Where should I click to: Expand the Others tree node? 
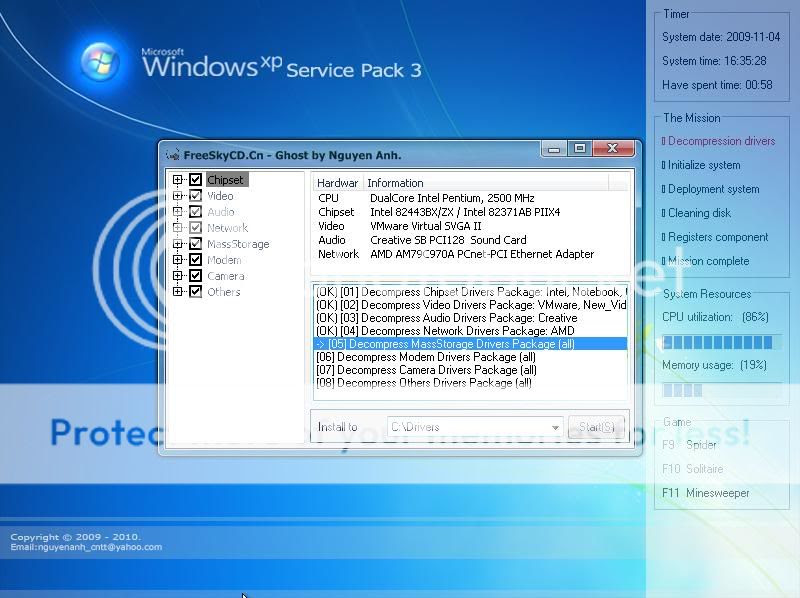(177, 292)
